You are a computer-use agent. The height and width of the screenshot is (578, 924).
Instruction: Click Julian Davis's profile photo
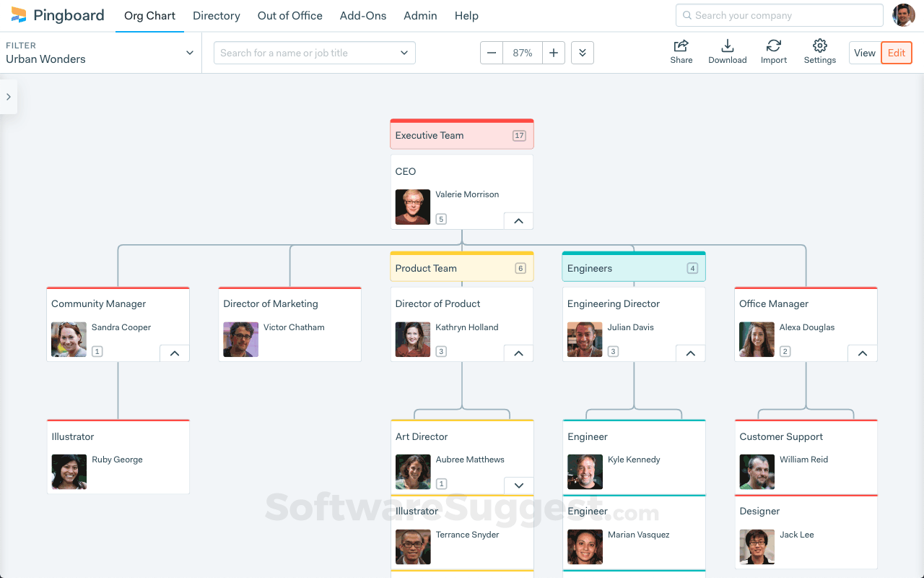click(x=585, y=340)
